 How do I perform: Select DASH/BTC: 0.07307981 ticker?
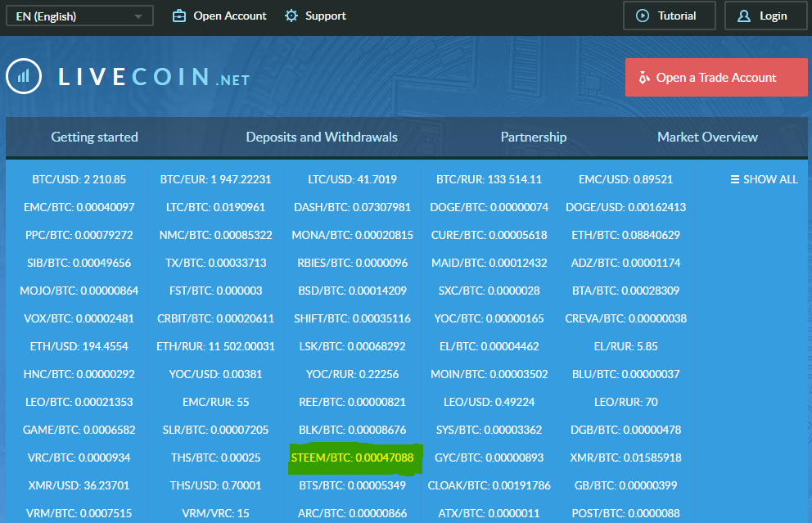click(353, 208)
